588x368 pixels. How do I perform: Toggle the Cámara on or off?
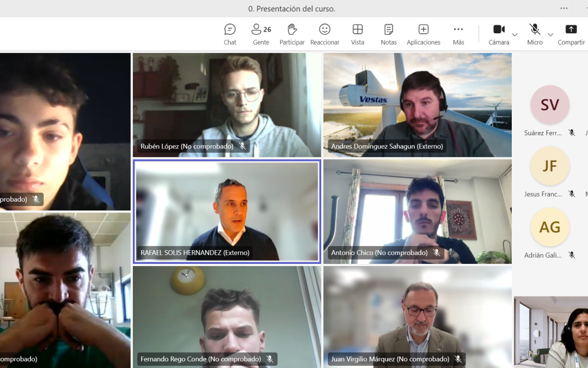(x=499, y=34)
